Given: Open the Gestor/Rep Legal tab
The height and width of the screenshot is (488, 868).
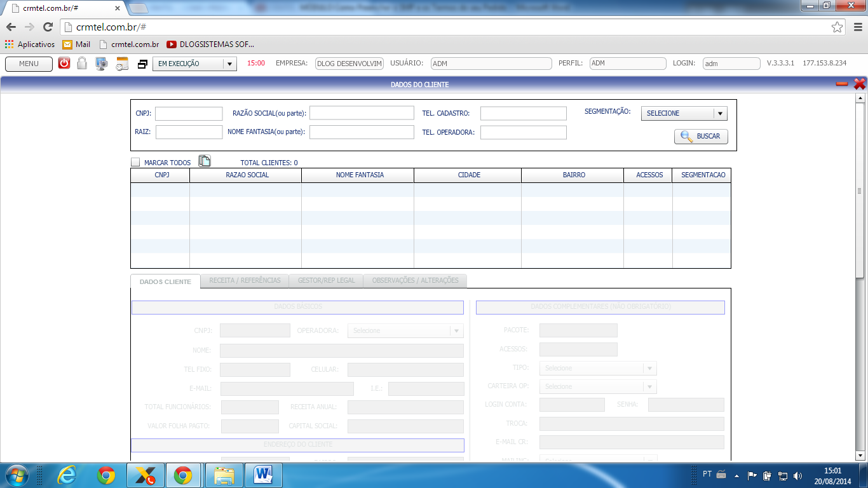Looking at the screenshot, I should (x=327, y=280).
